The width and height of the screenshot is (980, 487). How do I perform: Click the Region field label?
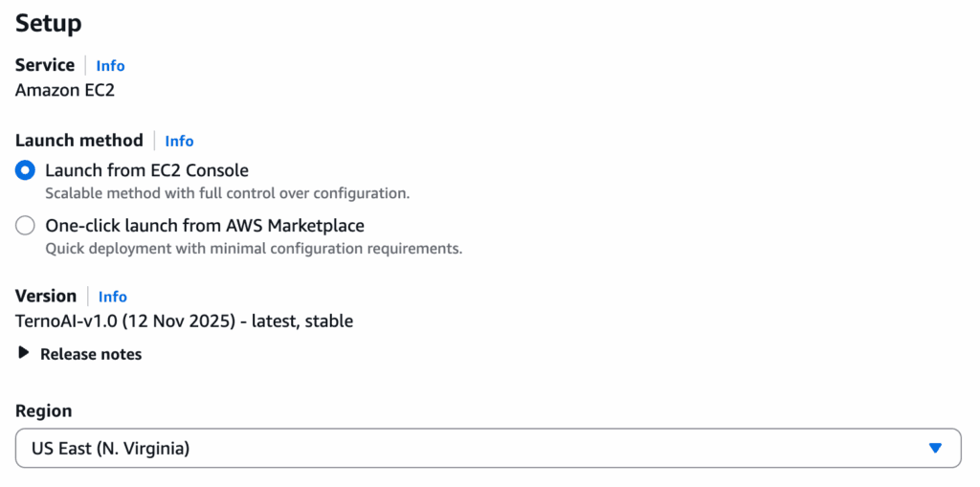(44, 410)
